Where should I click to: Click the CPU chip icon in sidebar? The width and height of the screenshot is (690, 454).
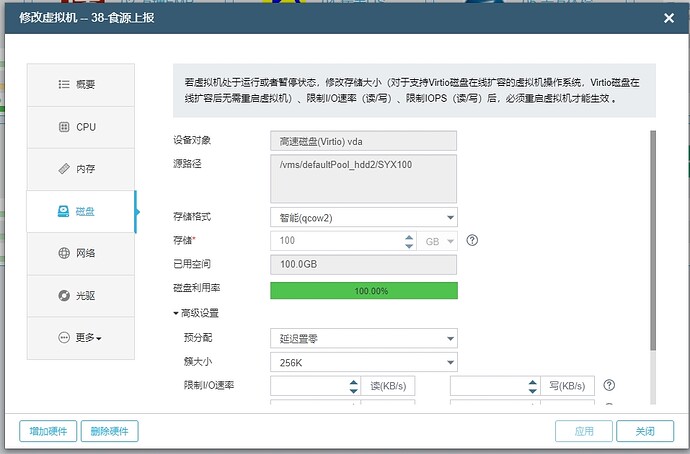64,127
